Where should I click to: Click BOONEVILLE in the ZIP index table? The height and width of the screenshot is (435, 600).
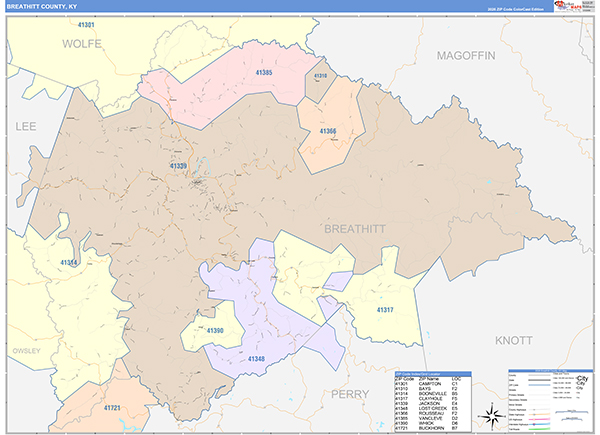pos(433,394)
